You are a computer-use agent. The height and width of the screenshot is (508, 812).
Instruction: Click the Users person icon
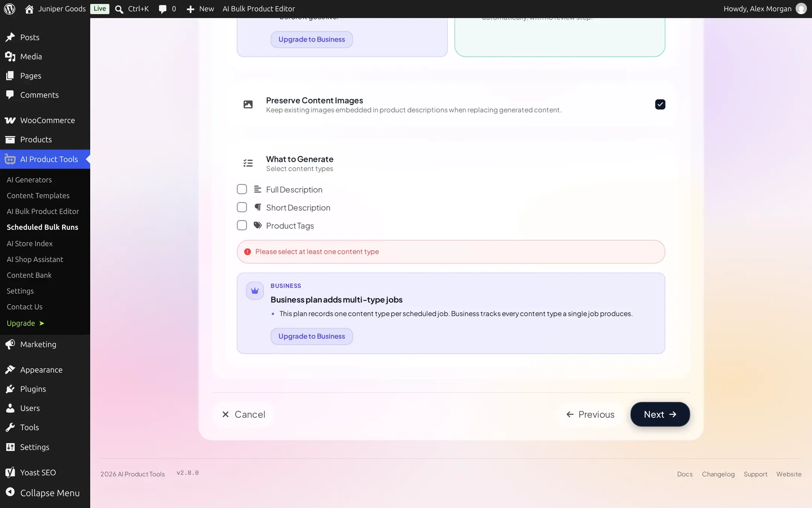point(10,408)
